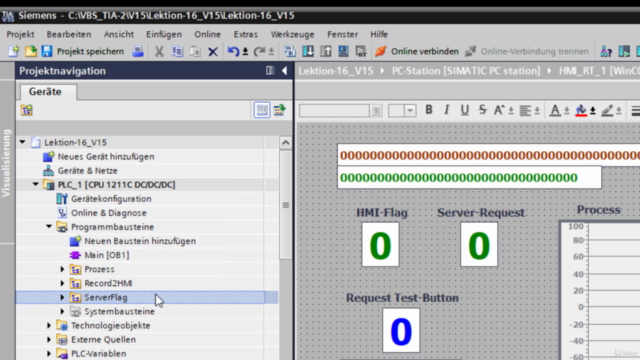Screen dimensions: 640x360
Task: Expand the Prozess folder
Action: [x=62, y=269]
